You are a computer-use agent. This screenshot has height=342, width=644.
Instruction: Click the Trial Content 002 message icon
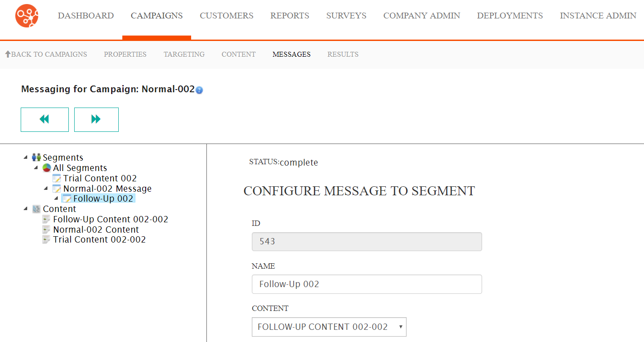pyautogui.click(x=57, y=178)
